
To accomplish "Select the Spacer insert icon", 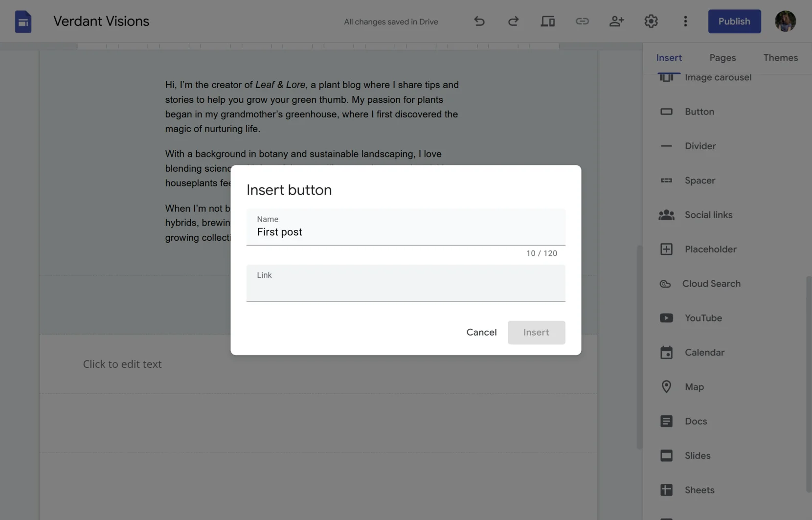I will pos(666,180).
